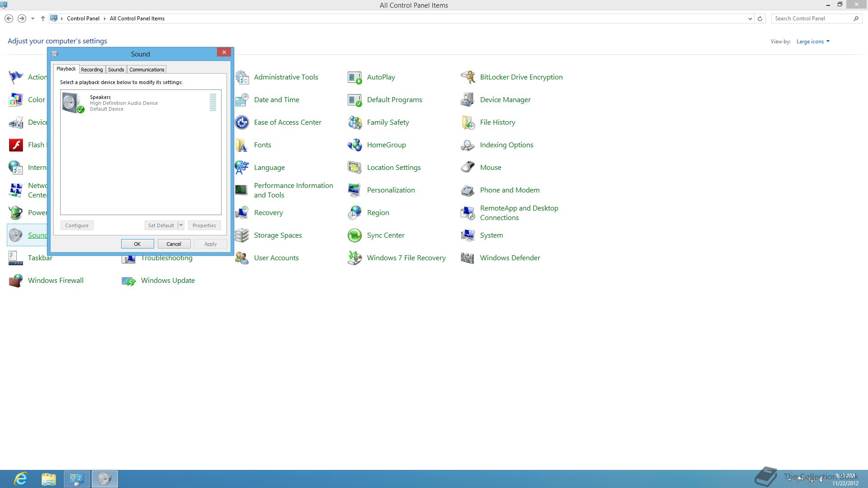Click the Back navigation arrow
The height and width of the screenshot is (488, 868).
pyautogui.click(x=9, y=19)
